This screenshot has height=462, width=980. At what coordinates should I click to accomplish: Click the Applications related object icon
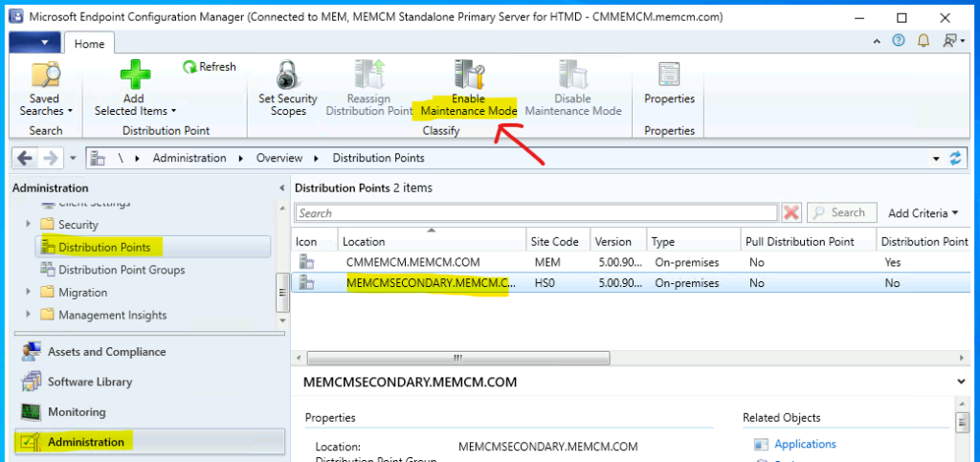[x=761, y=445]
